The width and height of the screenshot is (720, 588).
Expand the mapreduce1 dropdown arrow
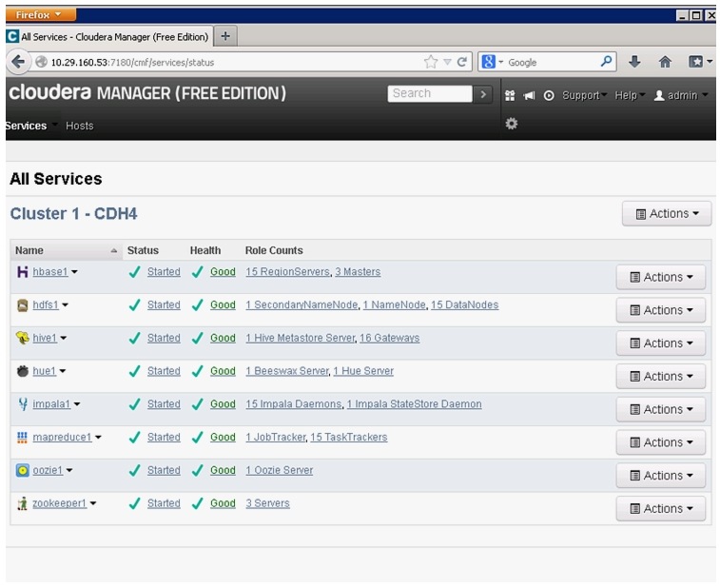coord(98,438)
